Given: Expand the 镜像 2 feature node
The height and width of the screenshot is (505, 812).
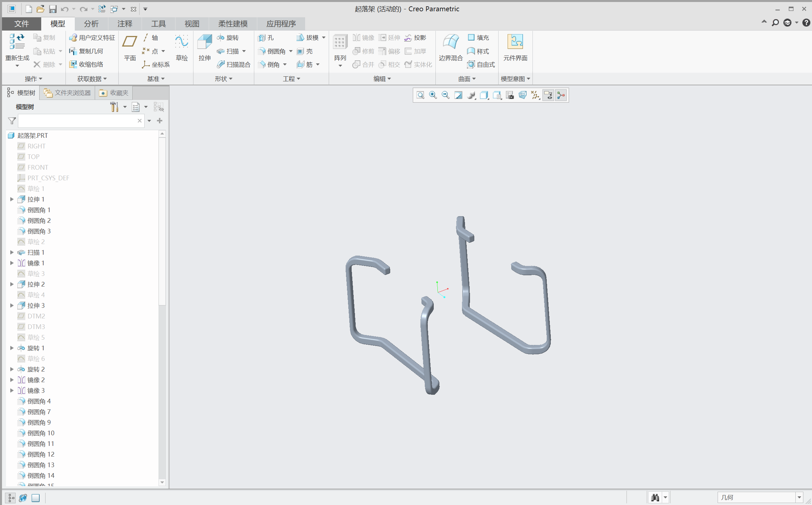Looking at the screenshot, I should click(x=12, y=380).
